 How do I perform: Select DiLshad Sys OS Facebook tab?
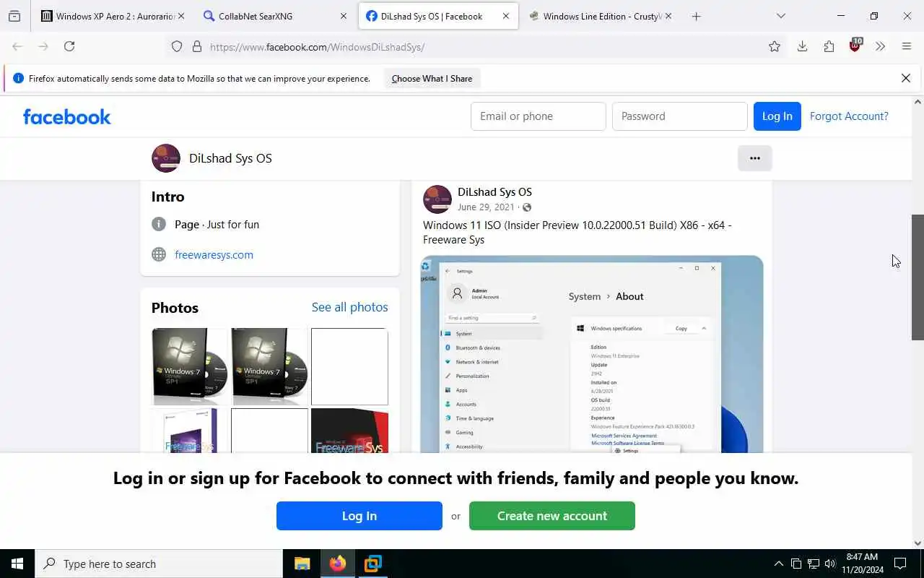[438, 16]
